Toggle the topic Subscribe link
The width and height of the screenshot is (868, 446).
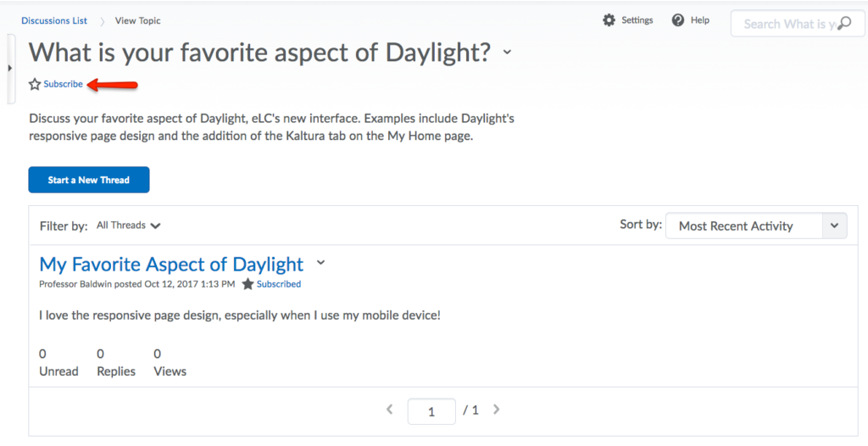(x=64, y=84)
